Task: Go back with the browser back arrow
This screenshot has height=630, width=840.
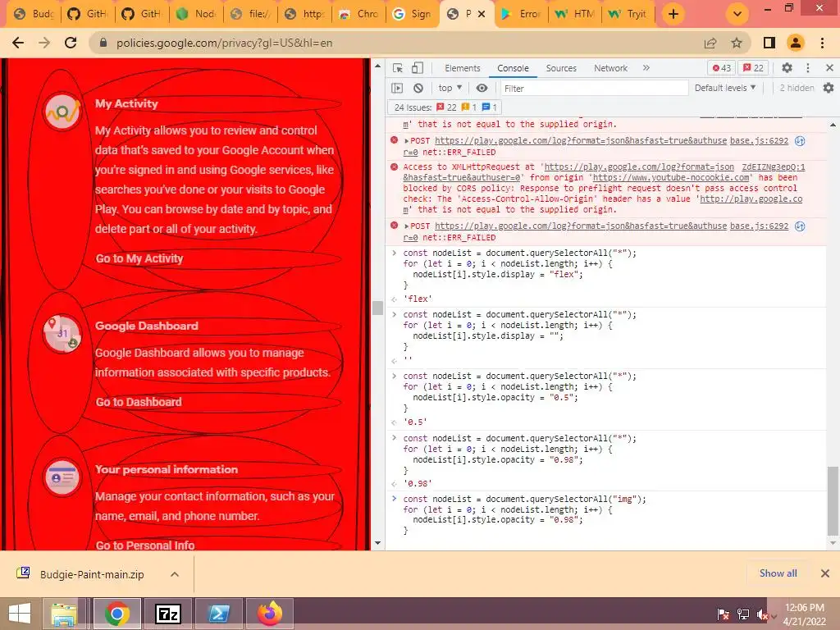Action: (x=18, y=43)
